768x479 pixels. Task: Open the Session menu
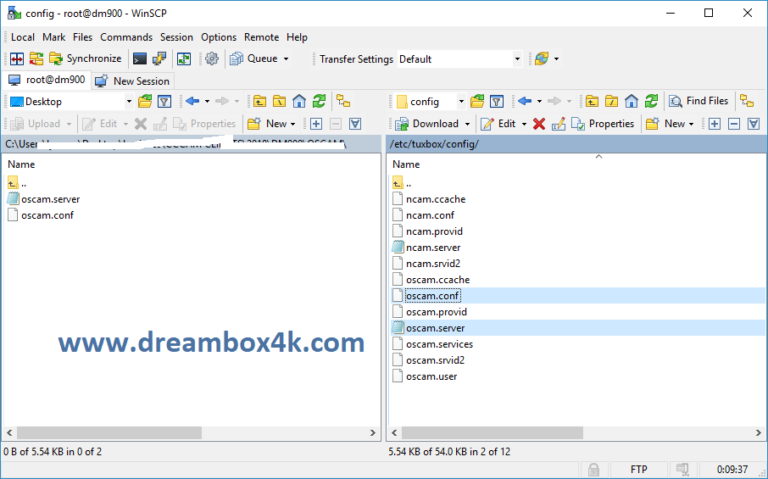(x=176, y=37)
